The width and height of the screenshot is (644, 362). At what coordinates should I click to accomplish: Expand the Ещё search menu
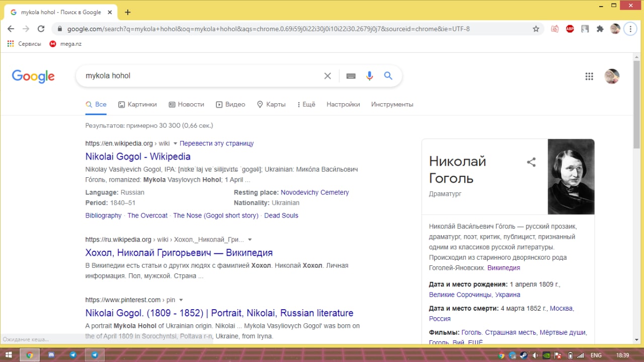click(306, 104)
